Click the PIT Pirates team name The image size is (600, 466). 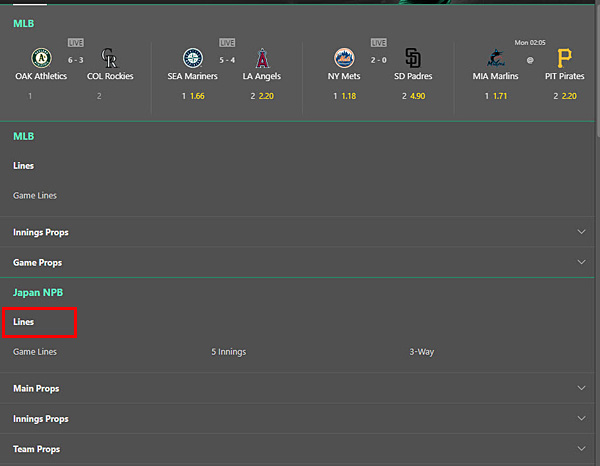(x=565, y=76)
